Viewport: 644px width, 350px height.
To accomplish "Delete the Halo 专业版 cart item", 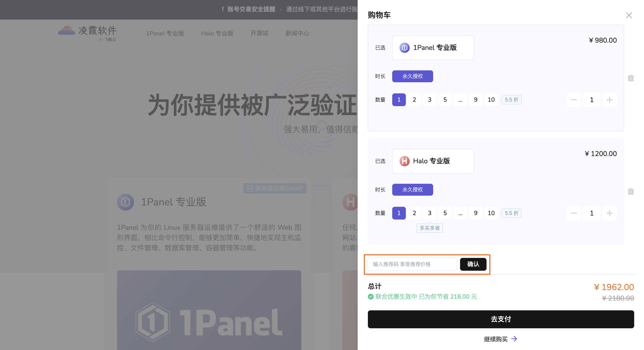I will coord(631,191).
